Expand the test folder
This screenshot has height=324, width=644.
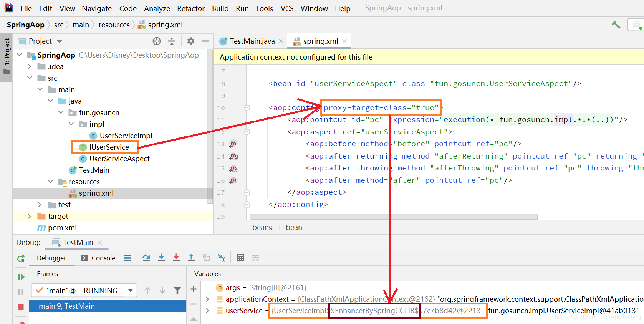(x=40, y=205)
